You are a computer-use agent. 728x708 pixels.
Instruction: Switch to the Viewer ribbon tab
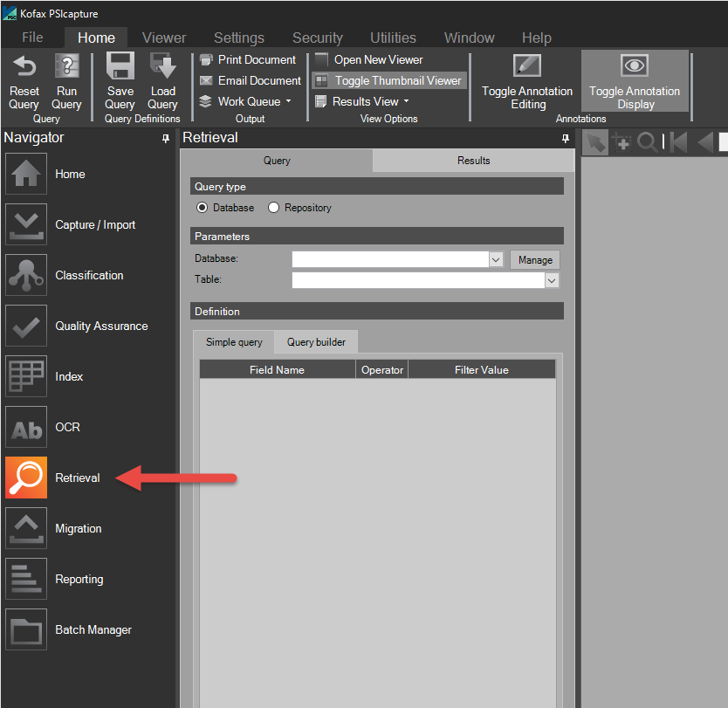164,38
